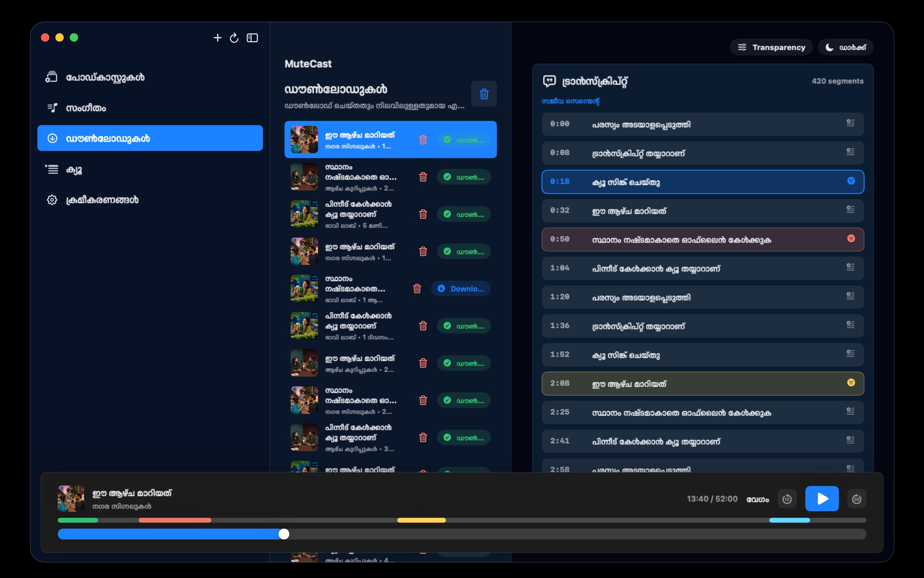Click list icon on 1:52 transcript row
924x578 pixels.
pos(850,353)
